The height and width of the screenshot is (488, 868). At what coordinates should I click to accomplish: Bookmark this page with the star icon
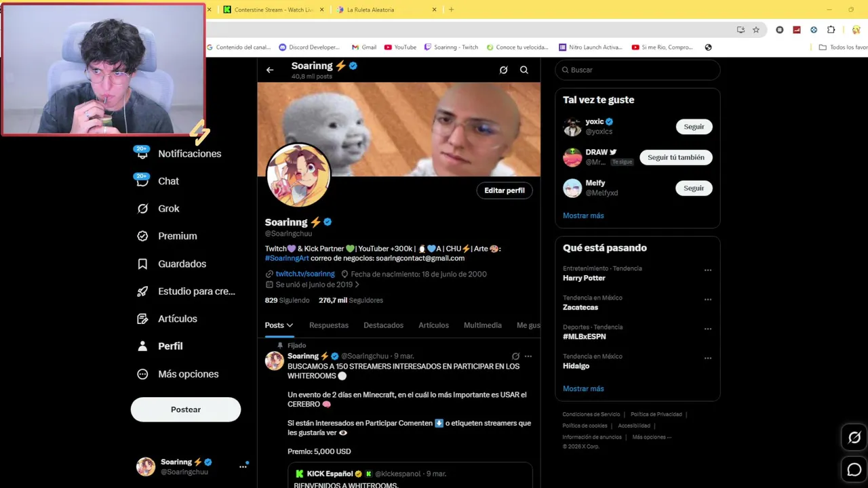[756, 30]
